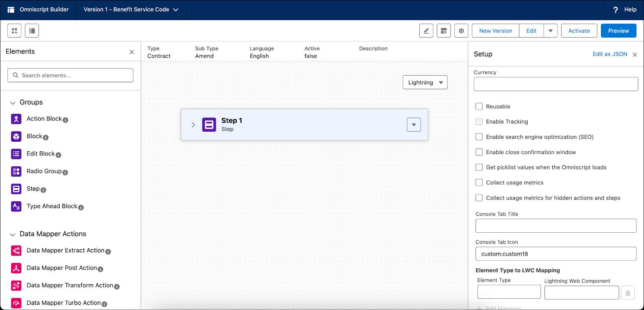Open the Edit as JSON link
This screenshot has height=310, width=644.
click(x=610, y=54)
